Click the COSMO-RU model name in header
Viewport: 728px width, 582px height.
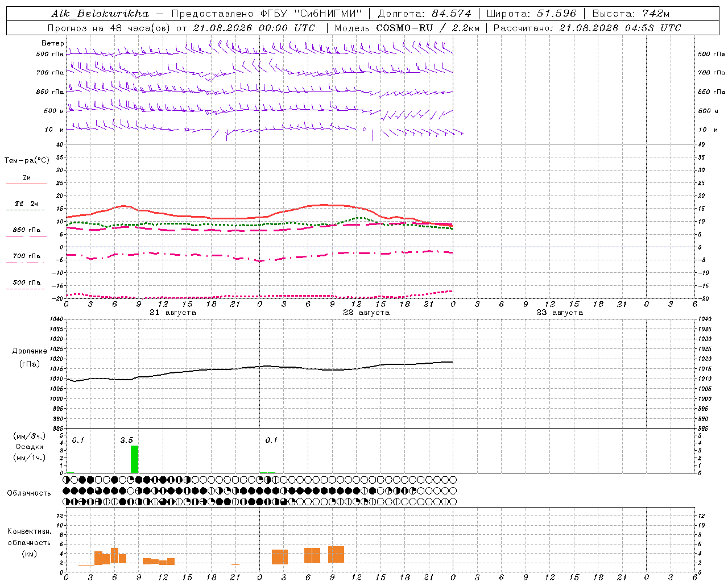pos(404,28)
